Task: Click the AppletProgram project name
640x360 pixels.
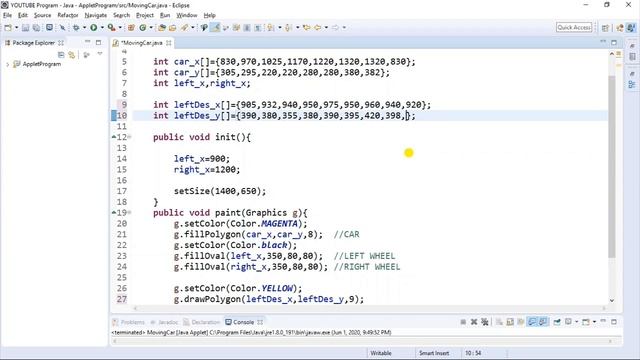Action: [42, 64]
